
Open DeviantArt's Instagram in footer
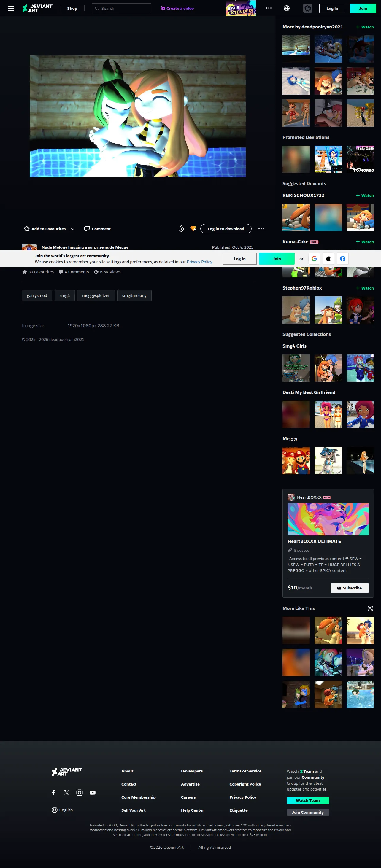80,793
